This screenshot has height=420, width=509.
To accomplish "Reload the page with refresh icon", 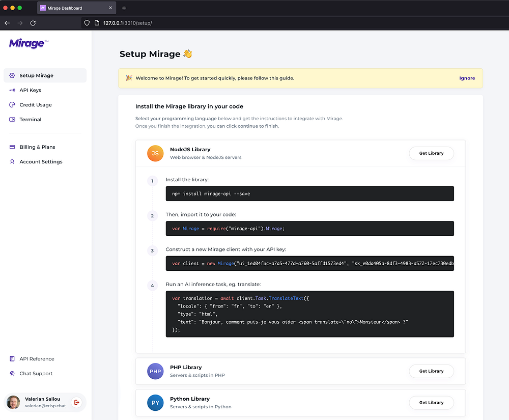I will pyautogui.click(x=33, y=23).
